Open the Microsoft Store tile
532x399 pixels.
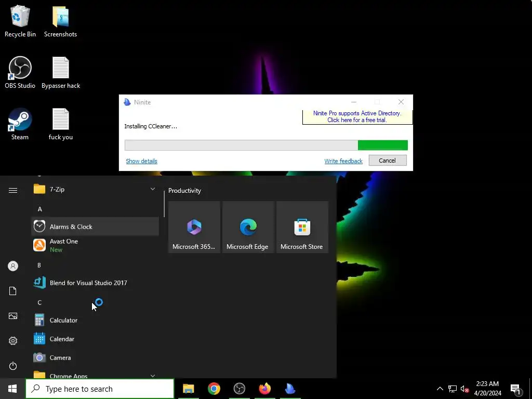[302, 227]
